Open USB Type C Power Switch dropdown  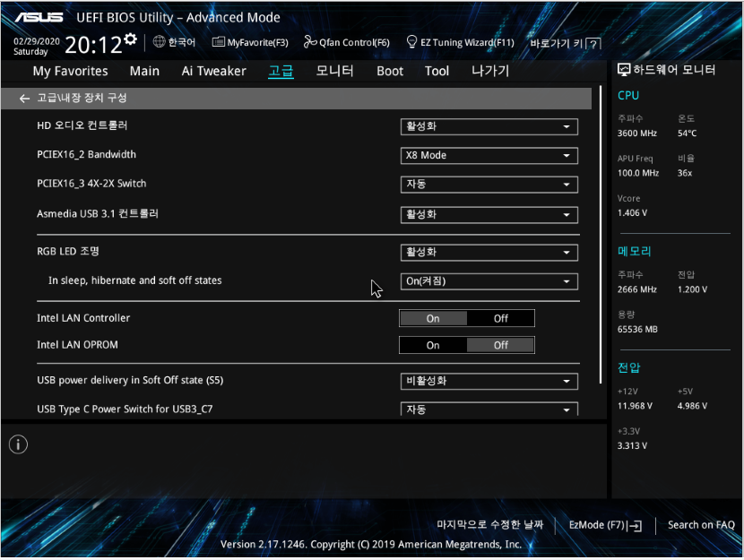[489, 409]
